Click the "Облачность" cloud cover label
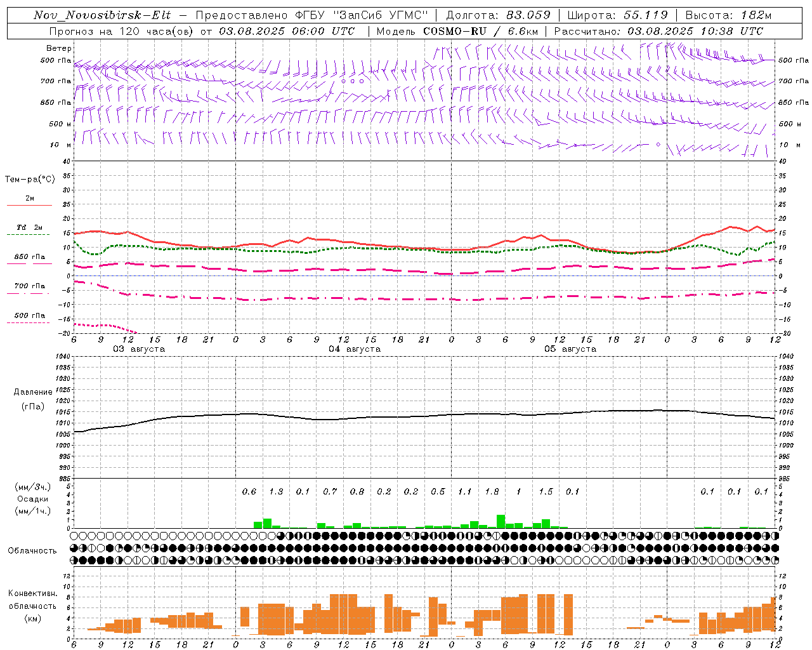The image size is (812, 650). click(x=32, y=551)
